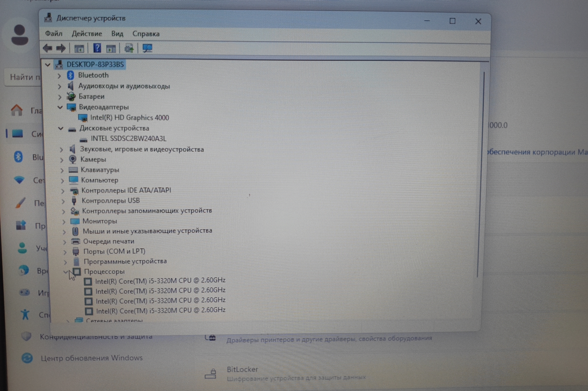Viewport: 588px width, 391px height.
Task: Expand the Порты (COM и LPT) arrow
Action: 65,252
